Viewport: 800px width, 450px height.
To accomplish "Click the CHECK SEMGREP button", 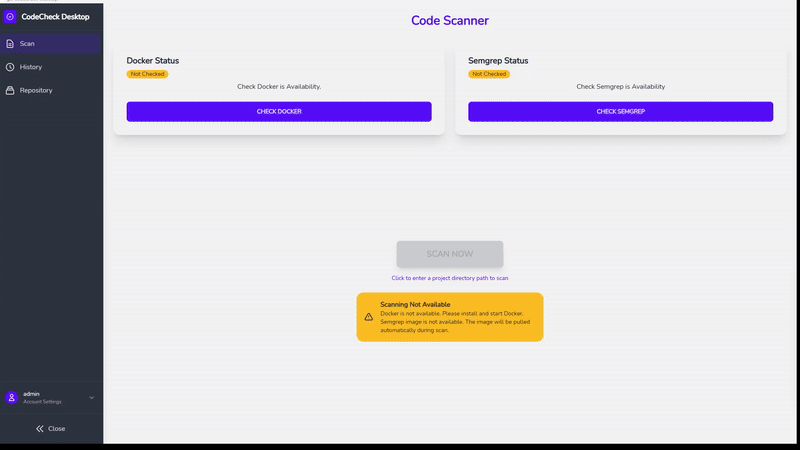I will 620,111.
